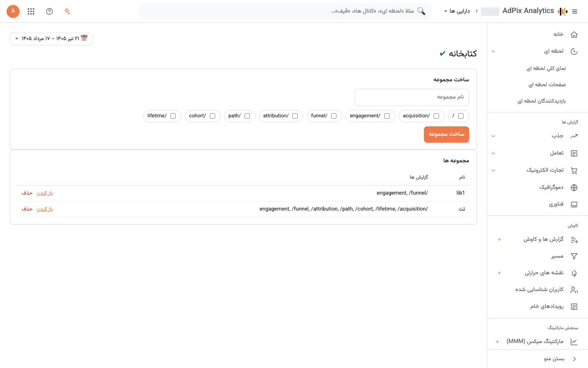
Task: Click the ساخت مجموعه button
Action: [x=446, y=135]
